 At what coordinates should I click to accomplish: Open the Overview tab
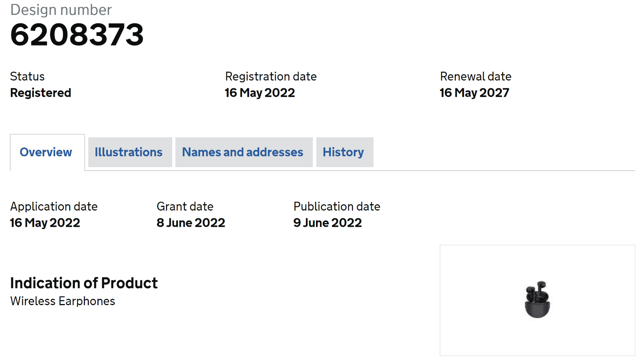coord(46,152)
